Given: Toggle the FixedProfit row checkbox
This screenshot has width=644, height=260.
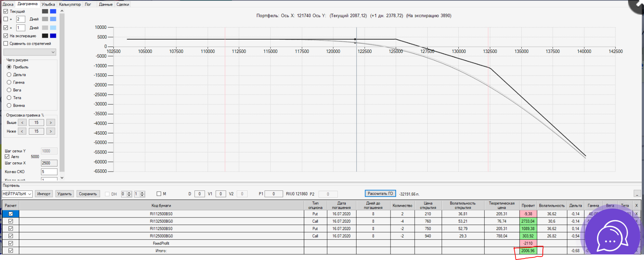Looking at the screenshot, I should click(11, 243).
